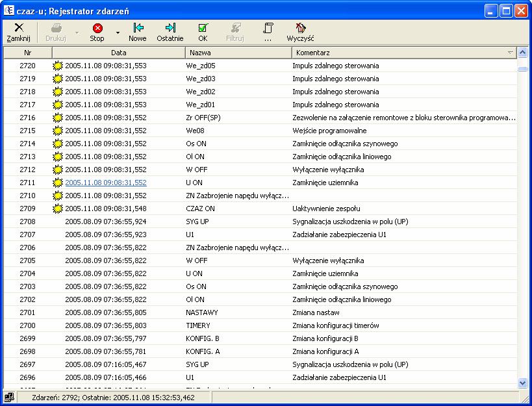Screen dimensions: 532x406
Task: Clear the event log with Wyczyść
Action: click(x=300, y=32)
